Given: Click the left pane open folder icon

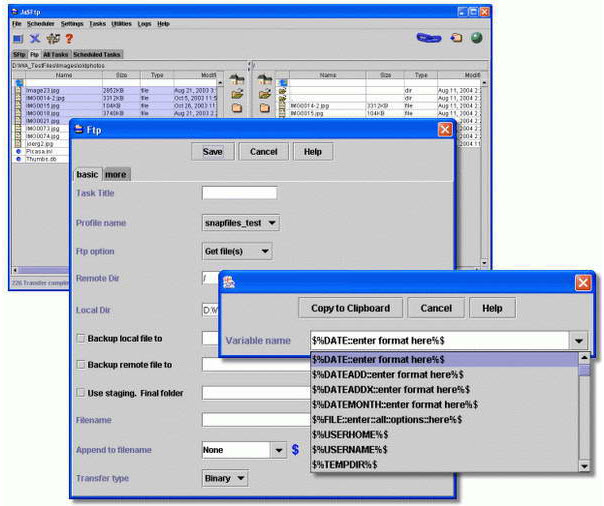Looking at the screenshot, I should pyautogui.click(x=237, y=94).
